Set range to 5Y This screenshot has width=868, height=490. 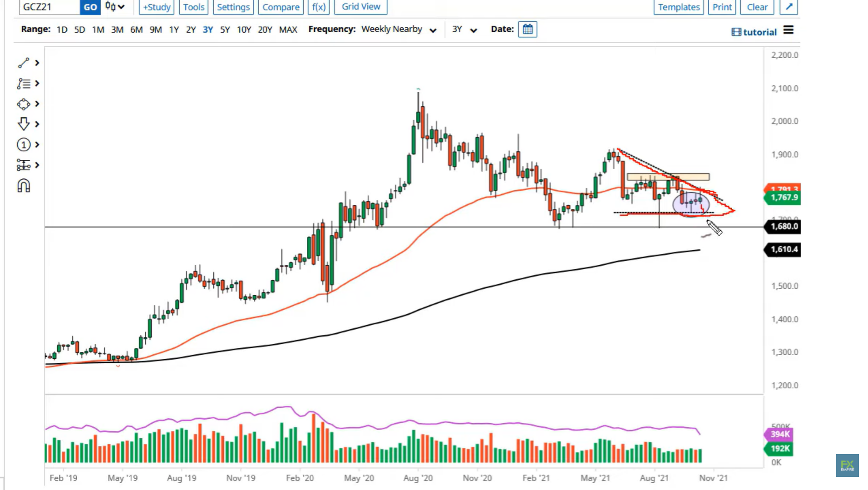click(x=225, y=30)
